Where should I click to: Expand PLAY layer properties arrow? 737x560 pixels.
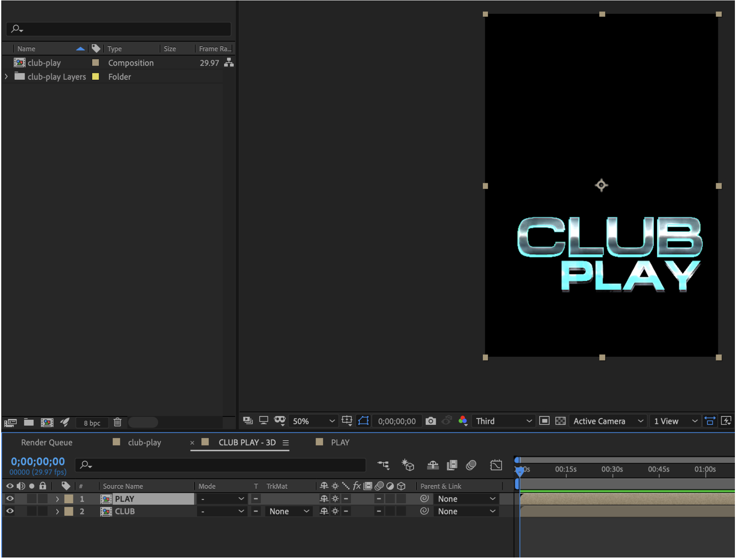pos(57,499)
